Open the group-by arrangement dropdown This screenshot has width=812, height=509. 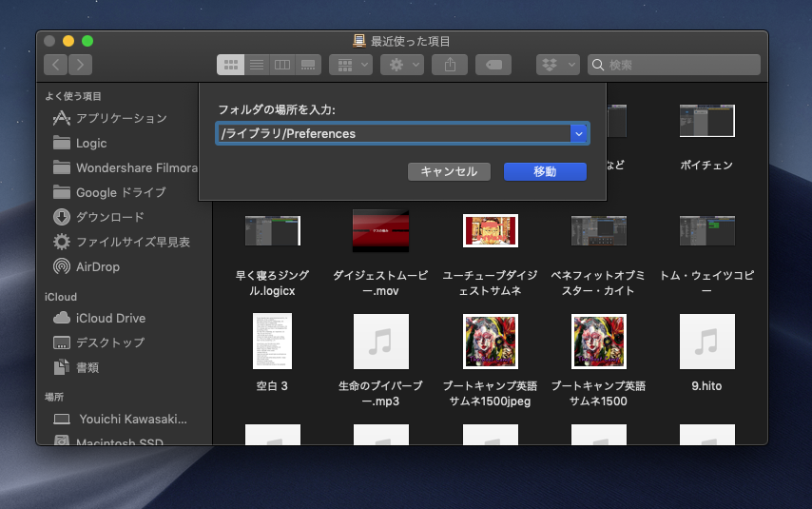click(x=350, y=65)
